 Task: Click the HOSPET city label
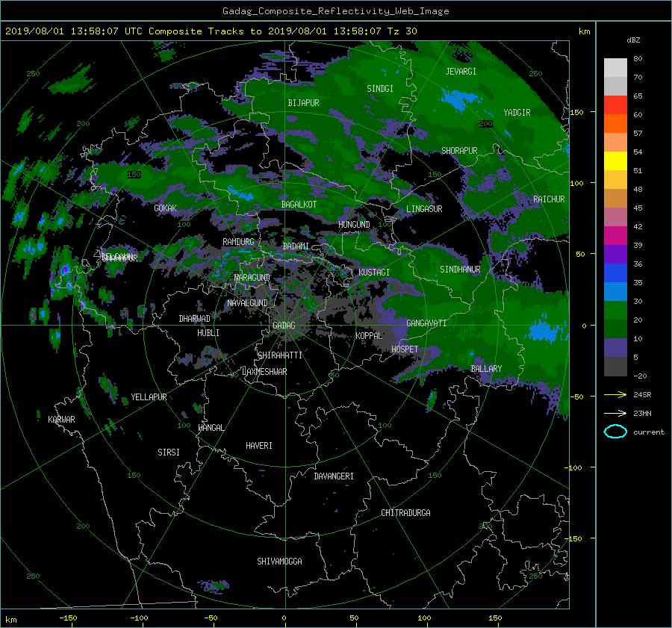tap(405, 349)
